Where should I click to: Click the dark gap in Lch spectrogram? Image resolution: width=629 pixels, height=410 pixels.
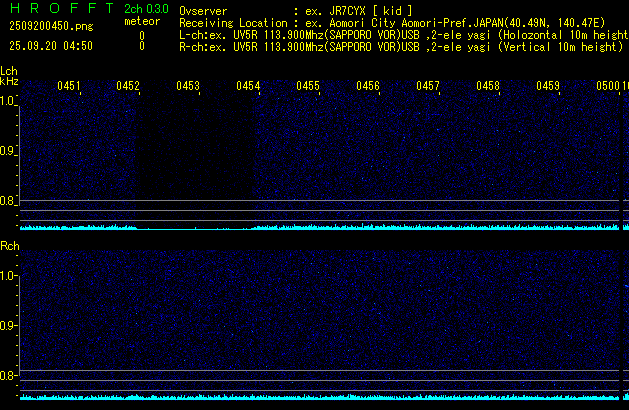195,150
